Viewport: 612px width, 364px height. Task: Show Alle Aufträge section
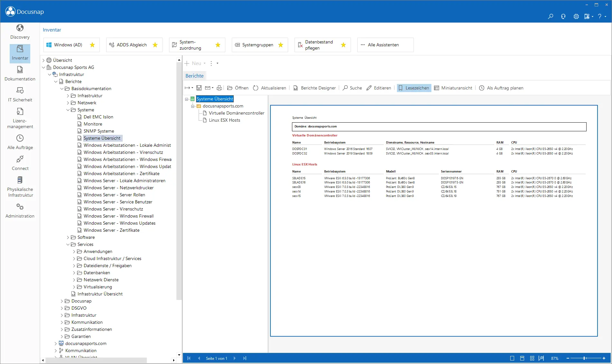20,142
